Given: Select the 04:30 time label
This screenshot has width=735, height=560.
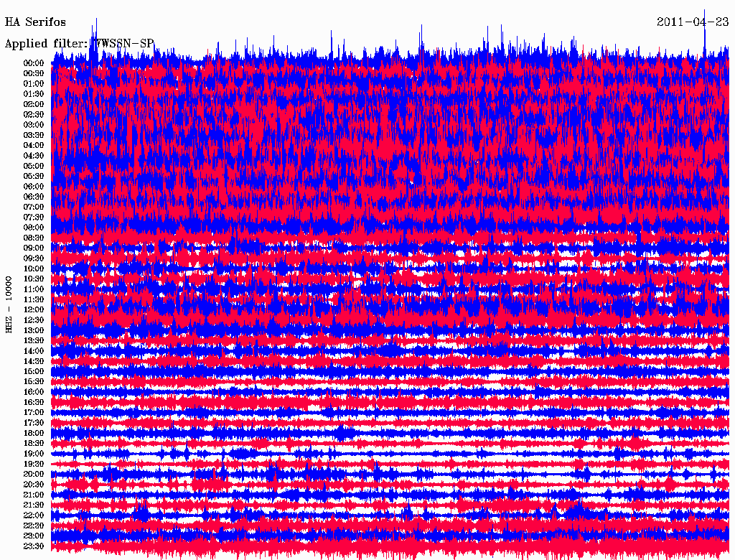Looking at the screenshot, I should (34, 156).
